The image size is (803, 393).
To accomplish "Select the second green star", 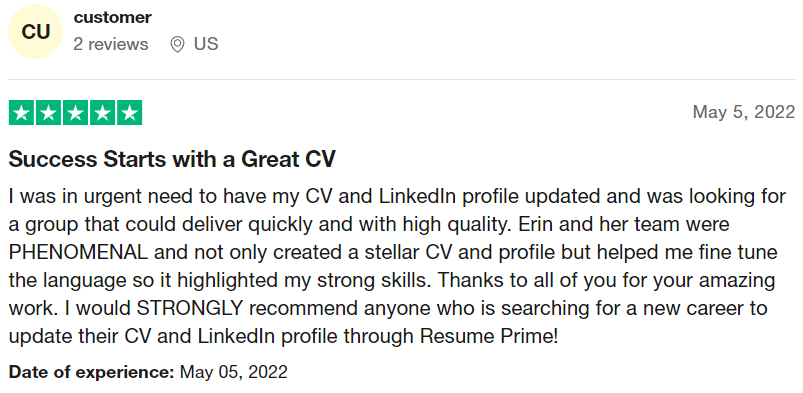I will [x=49, y=113].
